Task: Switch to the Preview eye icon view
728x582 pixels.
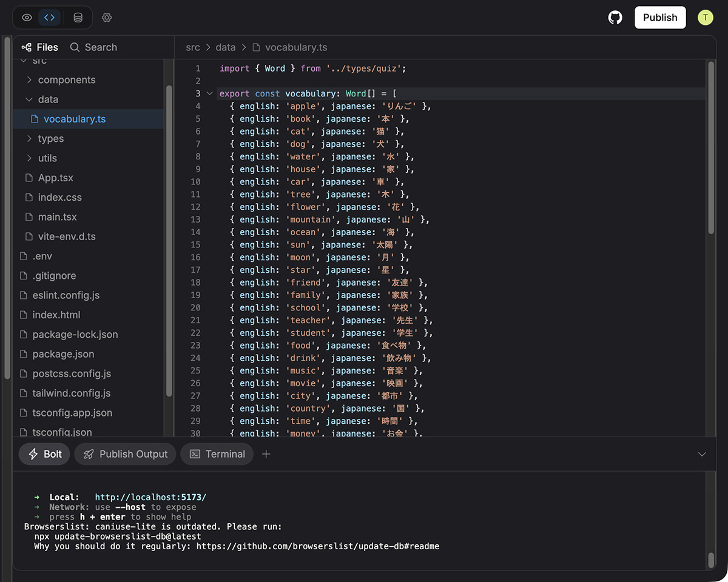Action: (x=26, y=18)
